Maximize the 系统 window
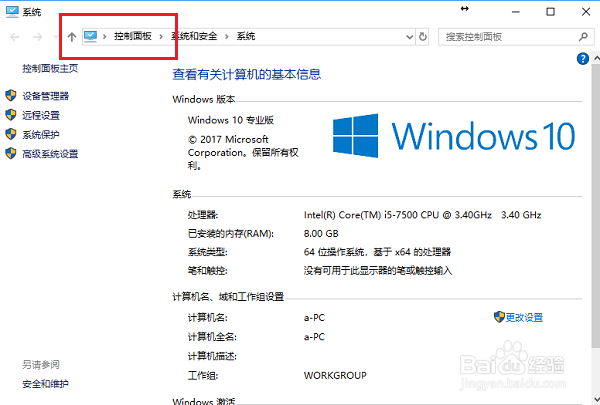This screenshot has width=600, height=405. click(x=550, y=12)
